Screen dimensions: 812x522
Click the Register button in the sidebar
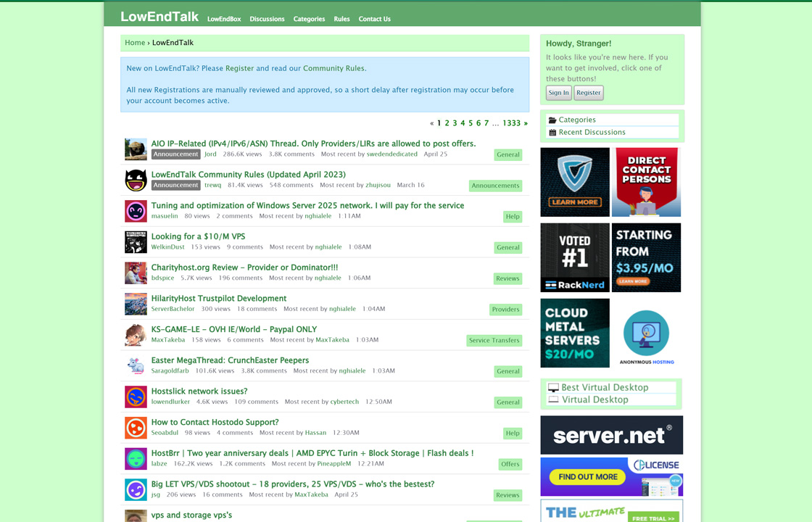click(589, 93)
